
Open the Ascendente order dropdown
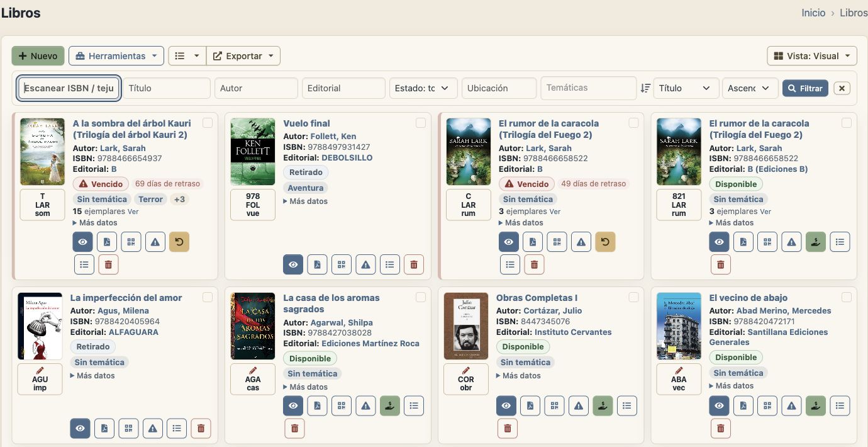[x=750, y=88]
